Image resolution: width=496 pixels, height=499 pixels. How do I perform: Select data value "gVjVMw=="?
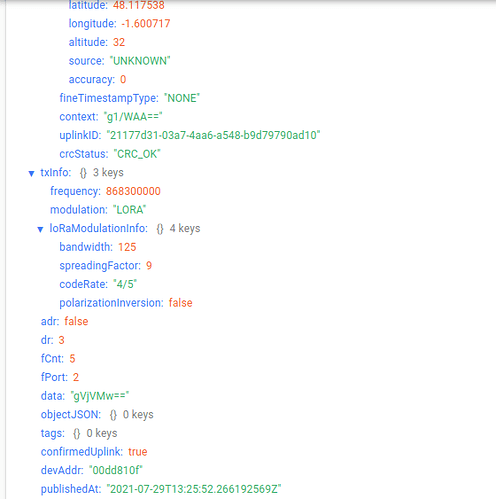point(100,396)
